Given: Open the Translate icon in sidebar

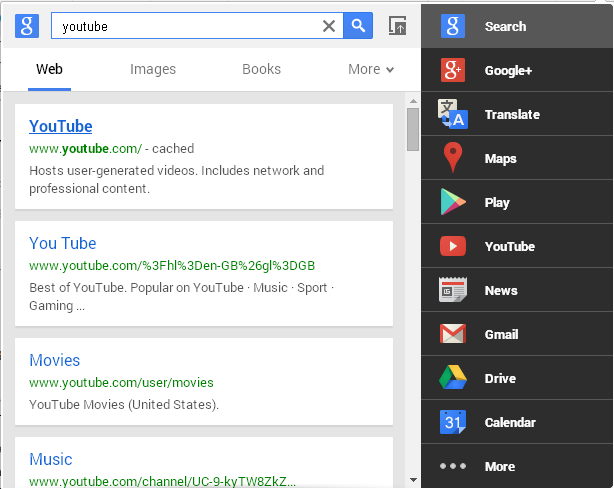Looking at the screenshot, I should click(x=453, y=114).
